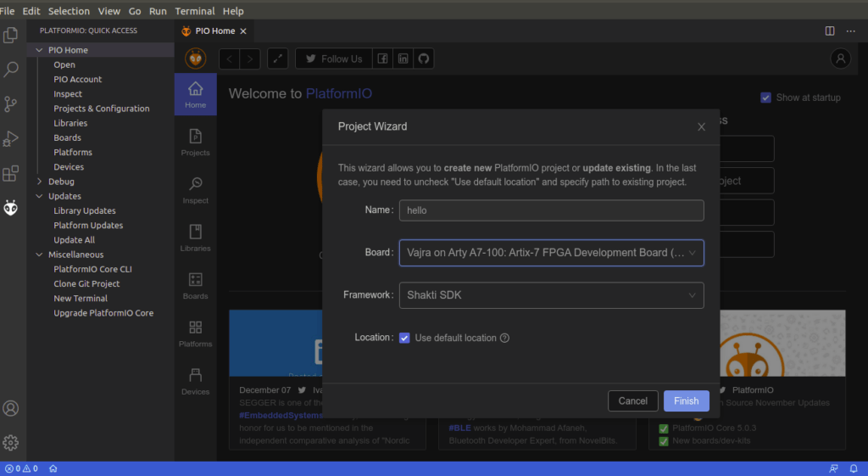This screenshot has width=868, height=476.
Task: Open notifications bell in status bar
Action: (x=854, y=469)
